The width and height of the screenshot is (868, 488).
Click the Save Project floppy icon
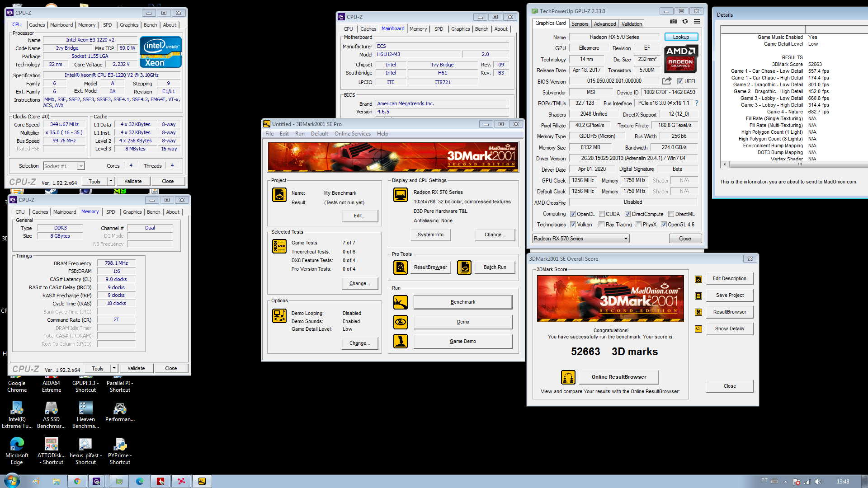(698, 296)
